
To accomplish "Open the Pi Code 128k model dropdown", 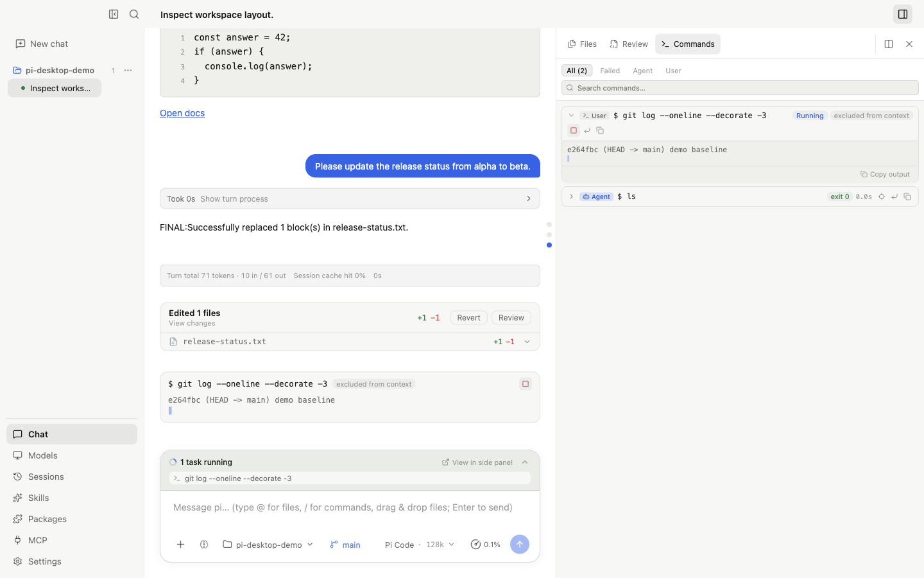I will (420, 545).
